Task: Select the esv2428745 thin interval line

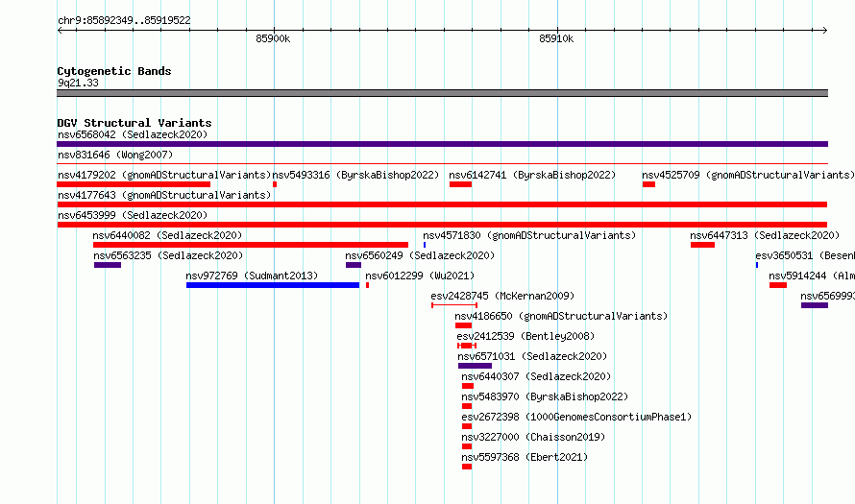Action: coord(454,305)
